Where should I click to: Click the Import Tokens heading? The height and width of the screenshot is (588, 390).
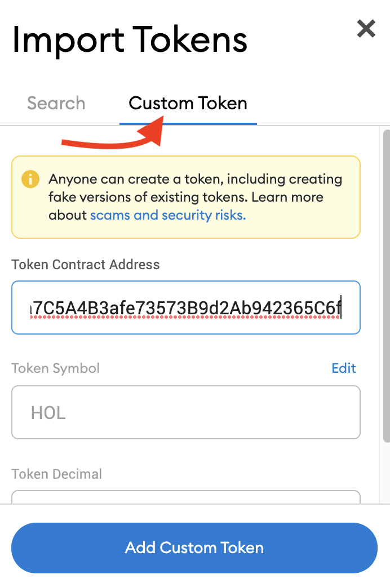(130, 39)
